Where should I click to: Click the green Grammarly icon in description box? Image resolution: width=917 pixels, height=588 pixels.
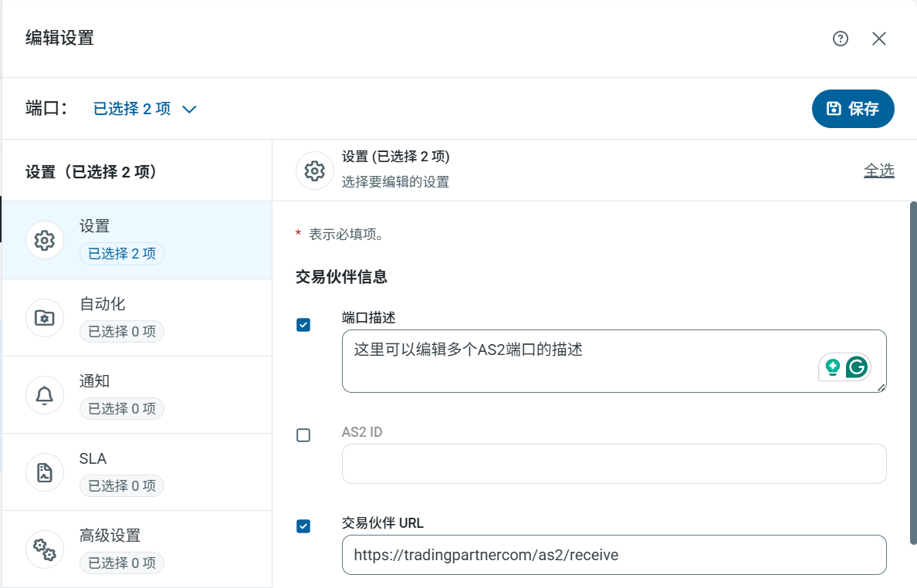coord(856,367)
